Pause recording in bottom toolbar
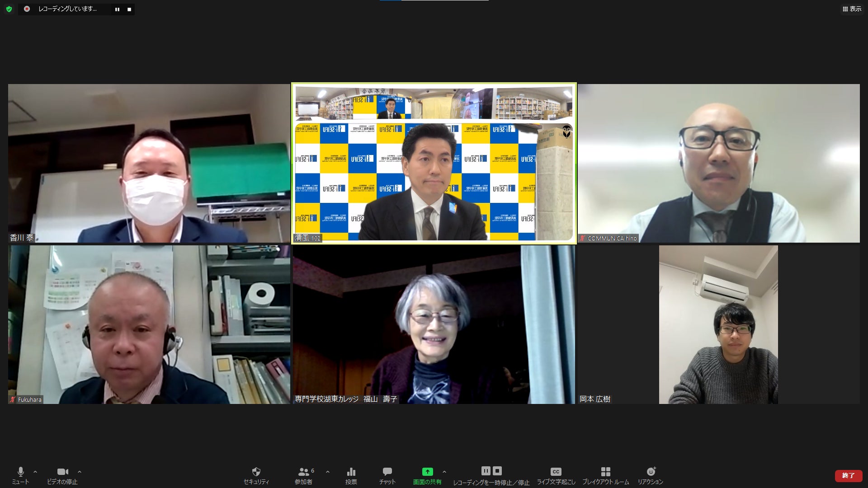This screenshot has width=868, height=488. pyautogui.click(x=486, y=471)
